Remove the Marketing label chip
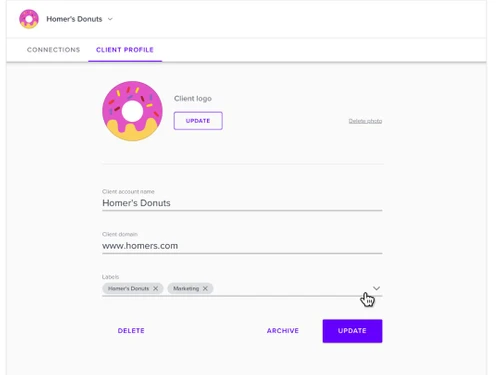This screenshot has height=375, width=500. 205,288
